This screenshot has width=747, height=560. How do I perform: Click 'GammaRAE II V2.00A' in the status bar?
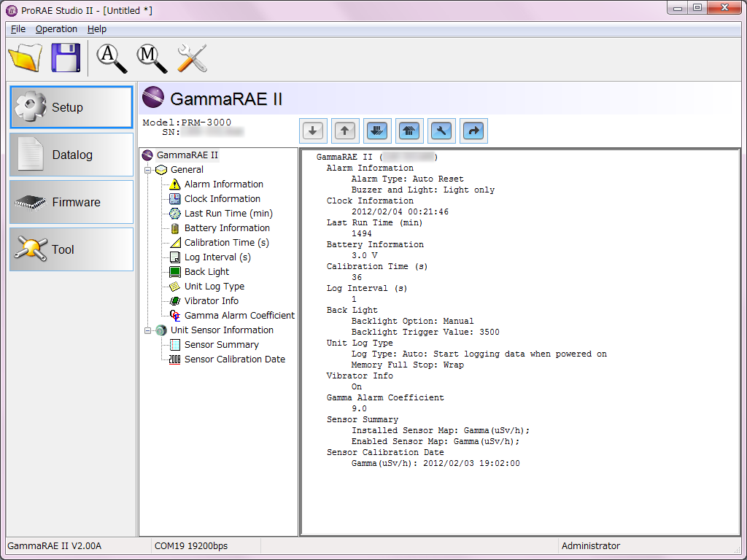click(54, 546)
